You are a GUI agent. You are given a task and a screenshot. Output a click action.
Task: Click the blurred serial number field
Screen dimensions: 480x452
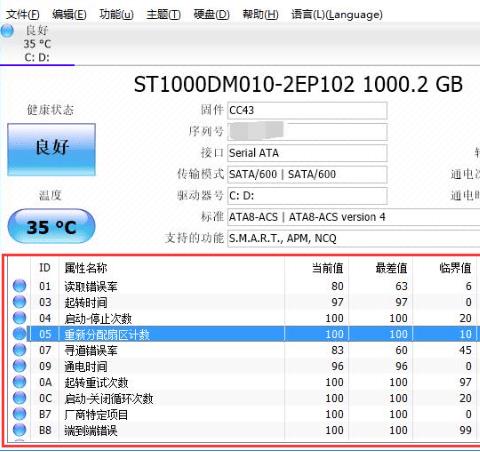coord(307,131)
